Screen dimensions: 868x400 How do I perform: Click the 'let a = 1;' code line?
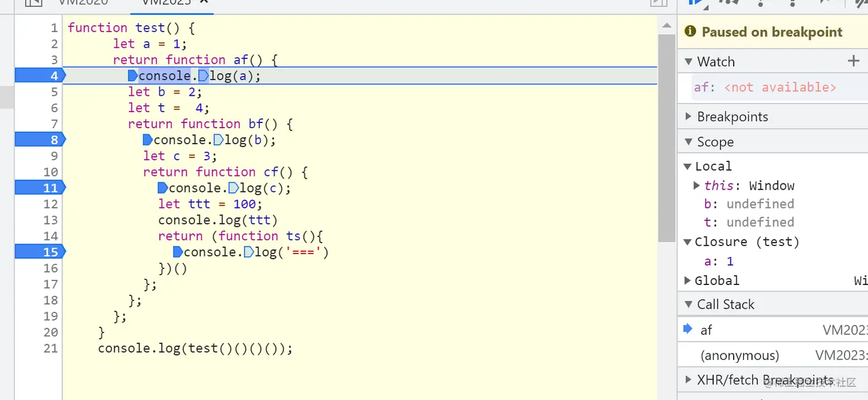150,44
